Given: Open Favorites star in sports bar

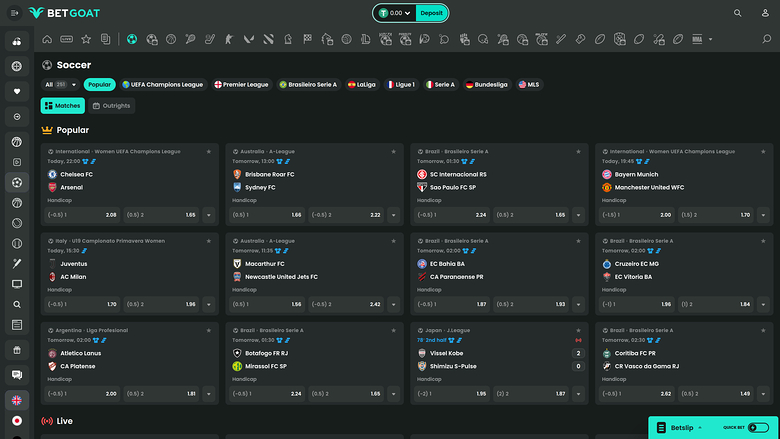Looking at the screenshot, I should [86, 39].
